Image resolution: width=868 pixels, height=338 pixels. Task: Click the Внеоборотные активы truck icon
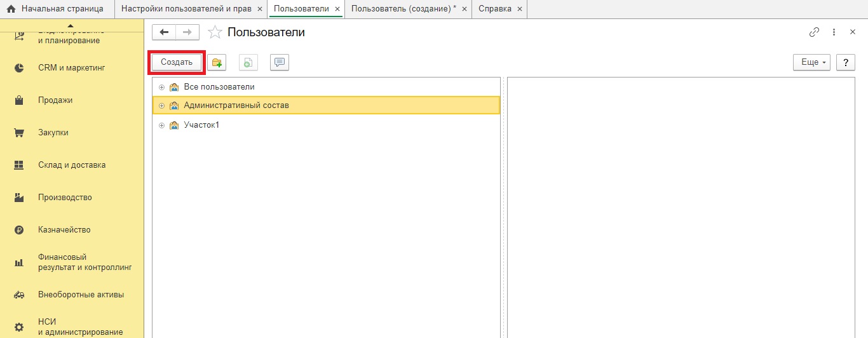19,295
